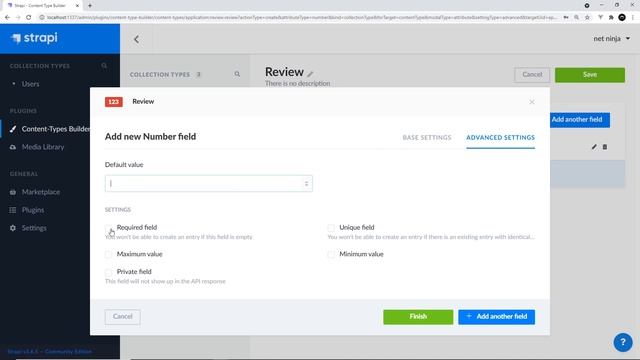
Task: Check the Minimum value option
Action: pyautogui.click(x=331, y=254)
